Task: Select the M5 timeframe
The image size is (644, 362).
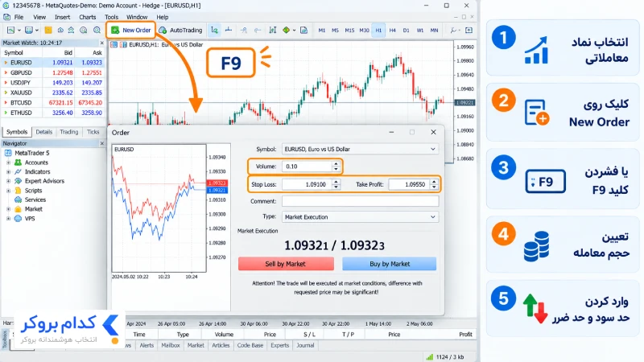Action: [335, 31]
